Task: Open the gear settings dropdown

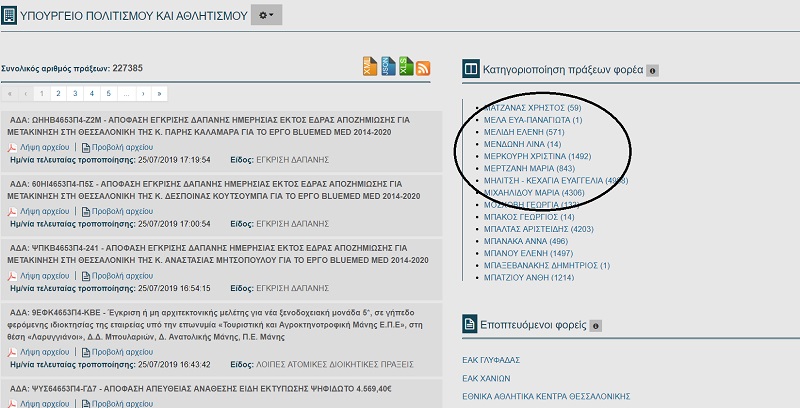Action: click(x=266, y=15)
